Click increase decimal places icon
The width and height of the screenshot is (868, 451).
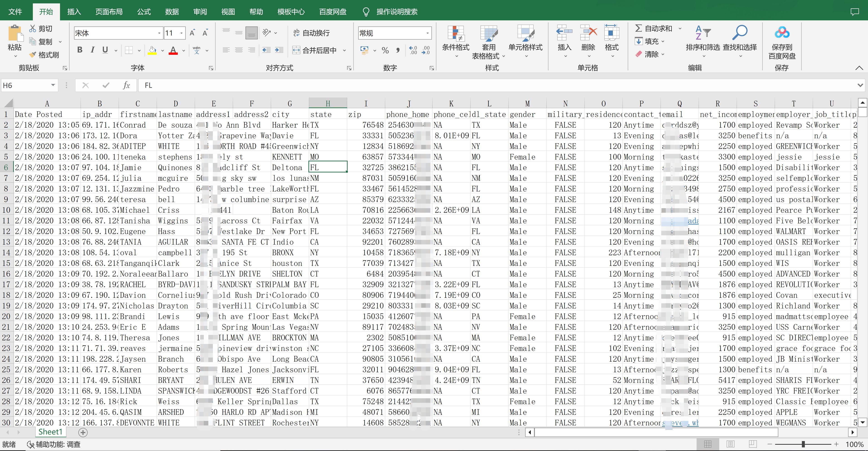(413, 50)
